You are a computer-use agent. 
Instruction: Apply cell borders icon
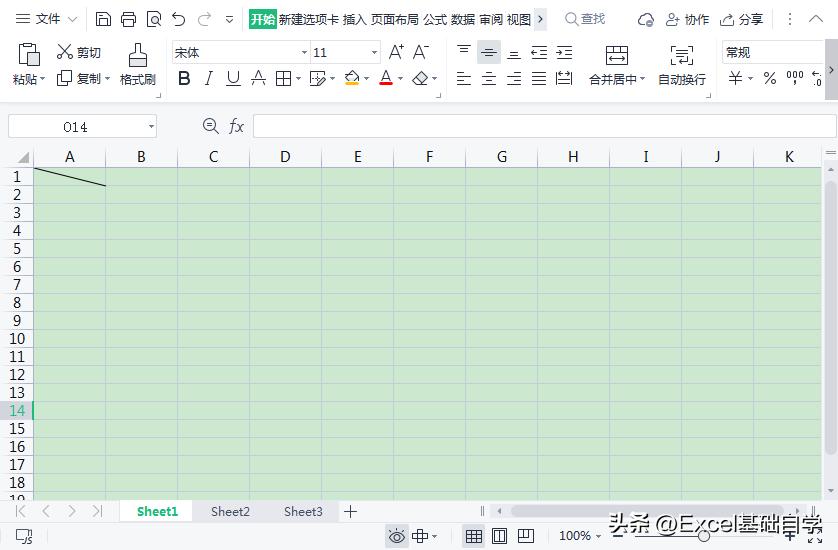click(x=283, y=79)
